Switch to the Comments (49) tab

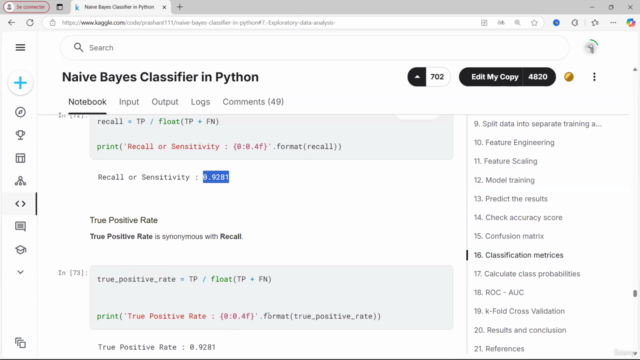(x=253, y=102)
